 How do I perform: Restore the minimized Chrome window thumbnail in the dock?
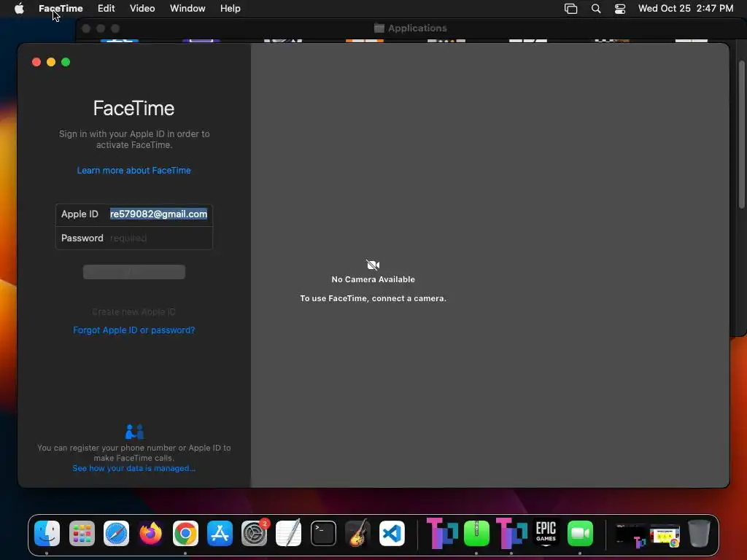[x=665, y=534]
